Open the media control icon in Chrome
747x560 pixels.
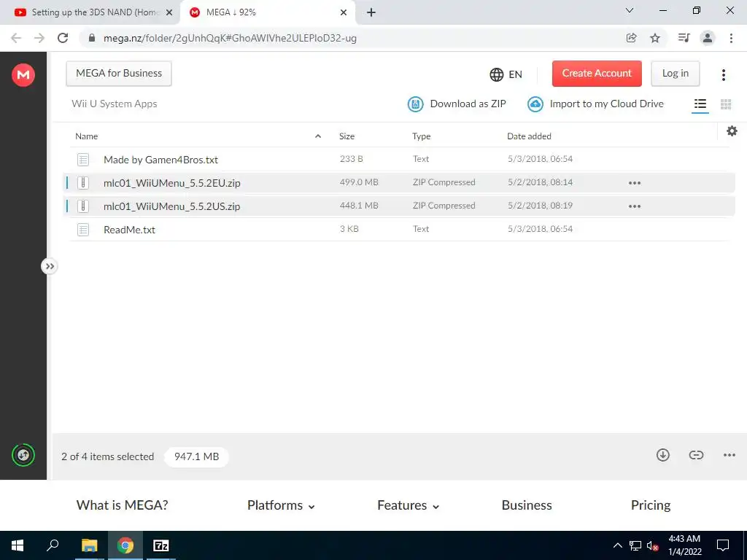click(684, 38)
